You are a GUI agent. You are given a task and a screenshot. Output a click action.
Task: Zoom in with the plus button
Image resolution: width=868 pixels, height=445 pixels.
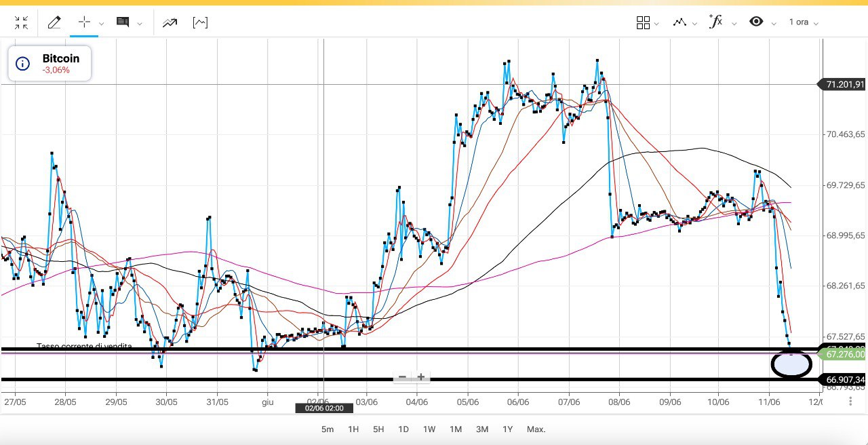click(x=421, y=377)
